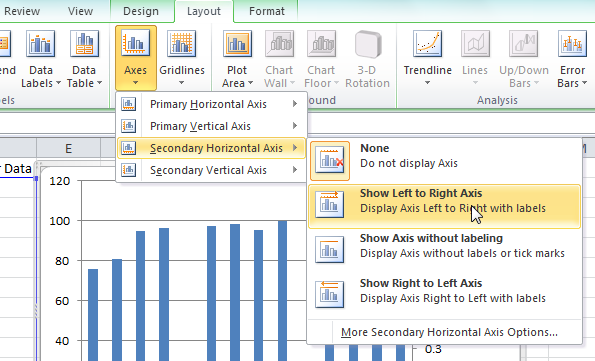
Task: Open the Gridlines menu icon
Action: tap(182, 44)
